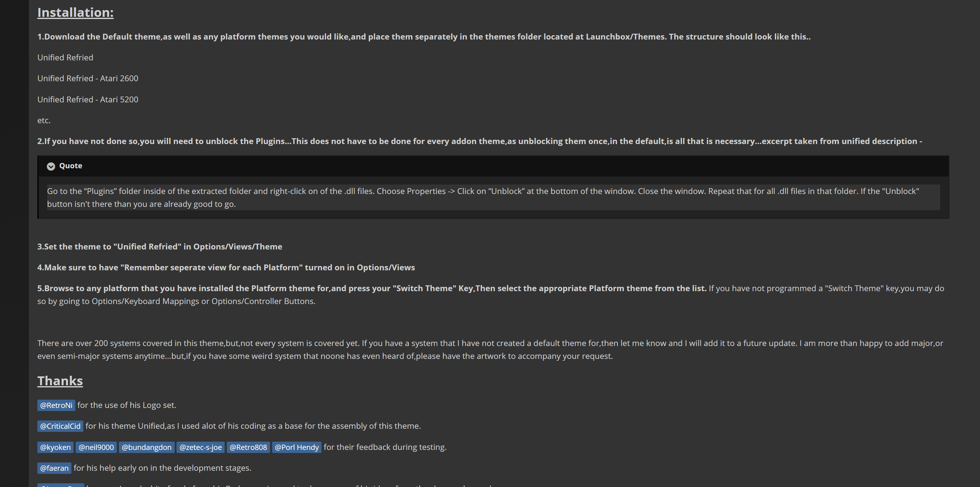View @faeran user mention
The width and height of the screenshot is (980, 487).
pos(54,468)
